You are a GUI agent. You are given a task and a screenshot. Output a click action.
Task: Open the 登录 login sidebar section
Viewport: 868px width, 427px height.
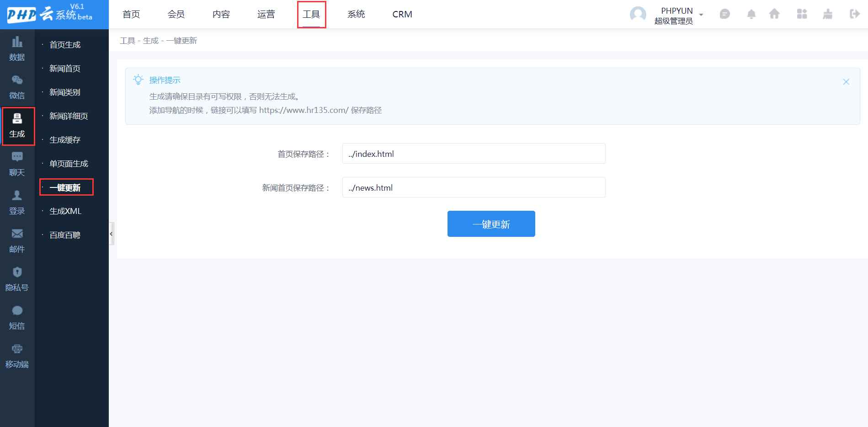pos(17,203)
